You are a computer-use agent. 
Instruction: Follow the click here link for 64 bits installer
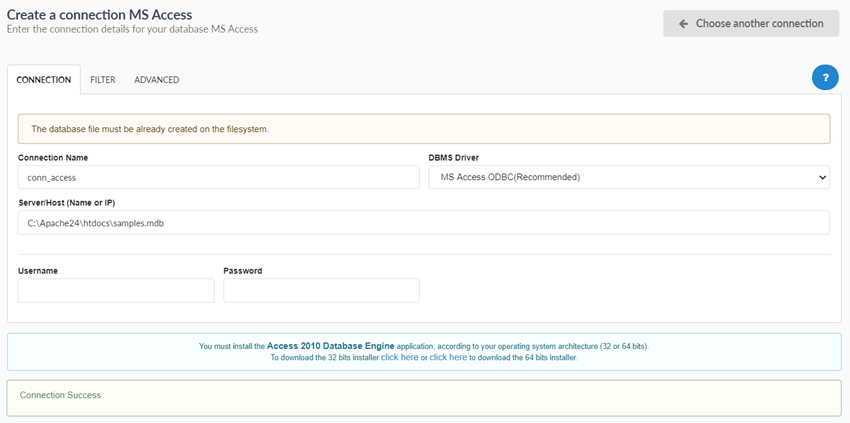click(x=448, y=357)
